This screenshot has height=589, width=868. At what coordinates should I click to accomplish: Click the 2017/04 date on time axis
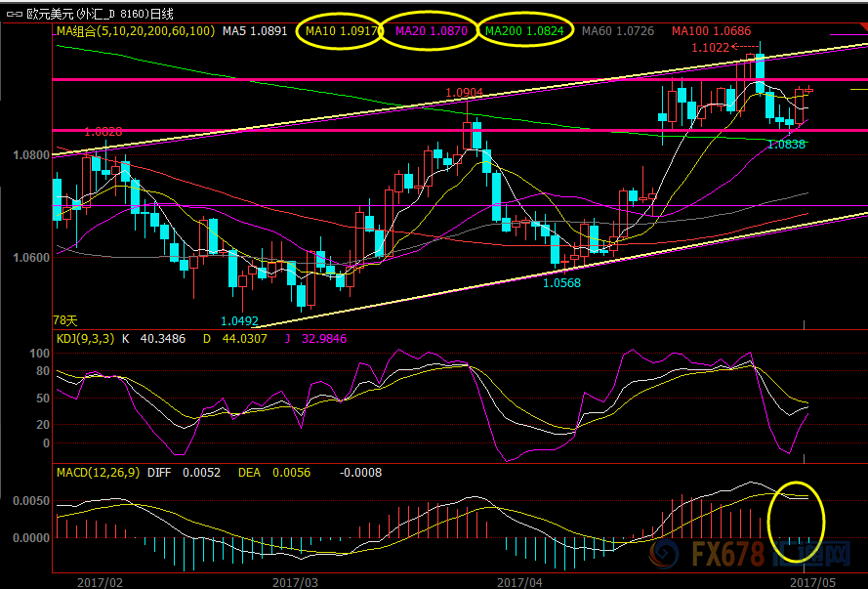[x=518, y=581]
